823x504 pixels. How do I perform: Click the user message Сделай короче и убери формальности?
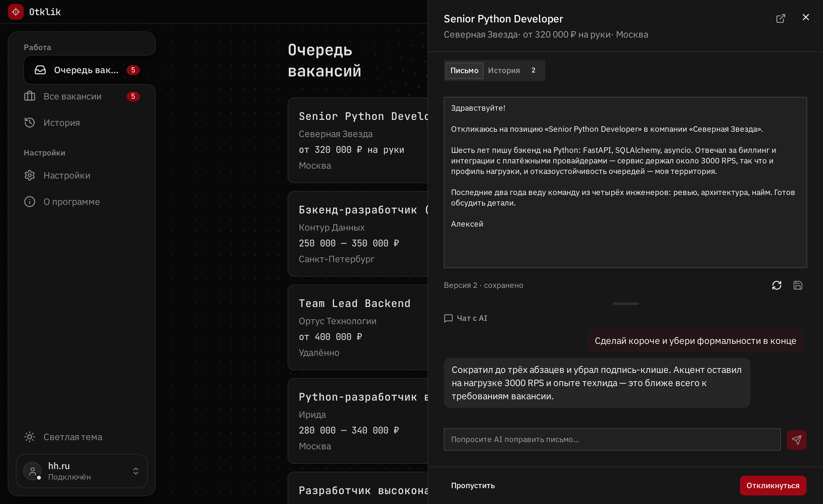click(696, 341)
